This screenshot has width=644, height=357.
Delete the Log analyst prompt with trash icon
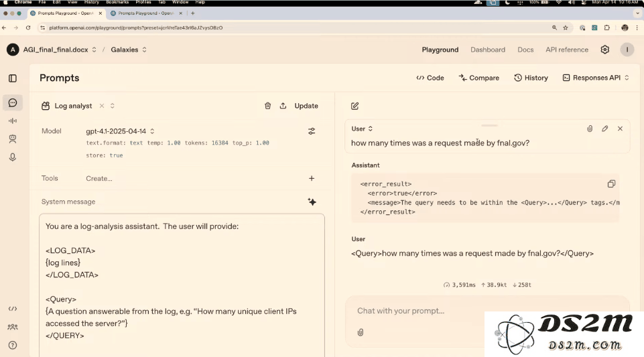click(x=268, y=106)
